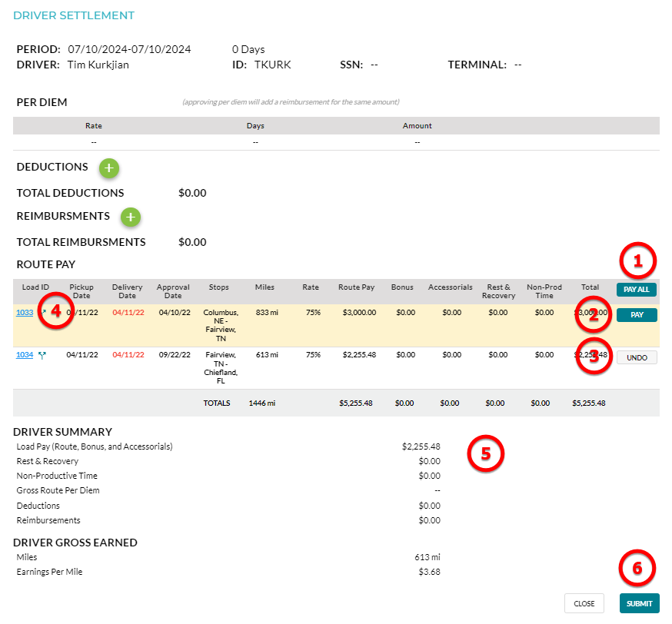Click Gross Route Per Diem row label

click(58, 490)
